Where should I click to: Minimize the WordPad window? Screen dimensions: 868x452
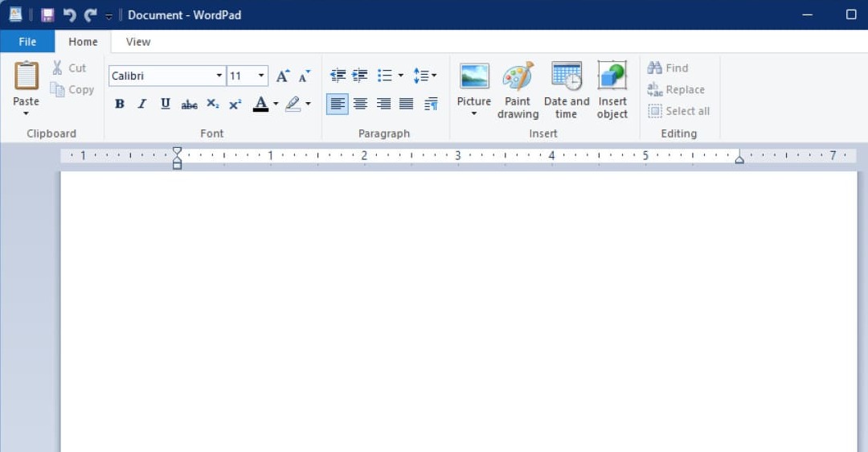tap(808, 15)
